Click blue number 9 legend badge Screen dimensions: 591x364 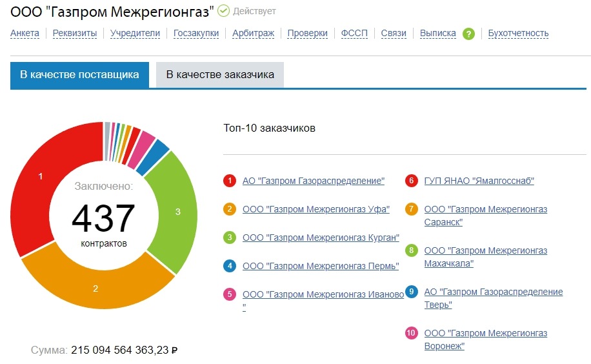[x=411, y=292]
